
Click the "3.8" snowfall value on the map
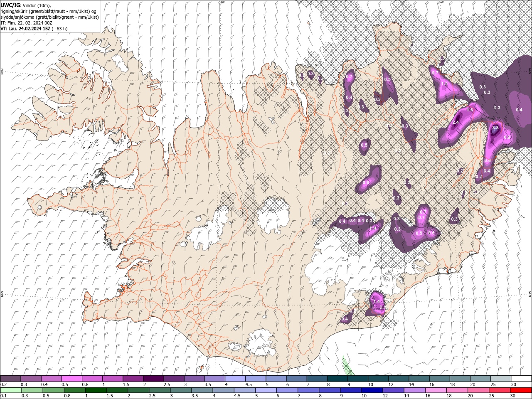click(495, 128)
